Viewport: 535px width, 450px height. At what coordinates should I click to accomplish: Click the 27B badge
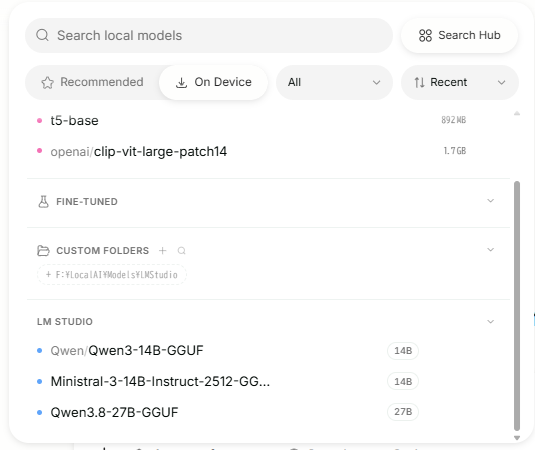[x=403, y=412]
